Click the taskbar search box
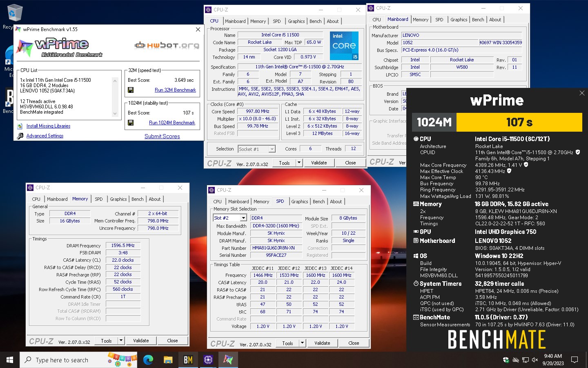The image size is (588, 368). click(x=78, y=360)
